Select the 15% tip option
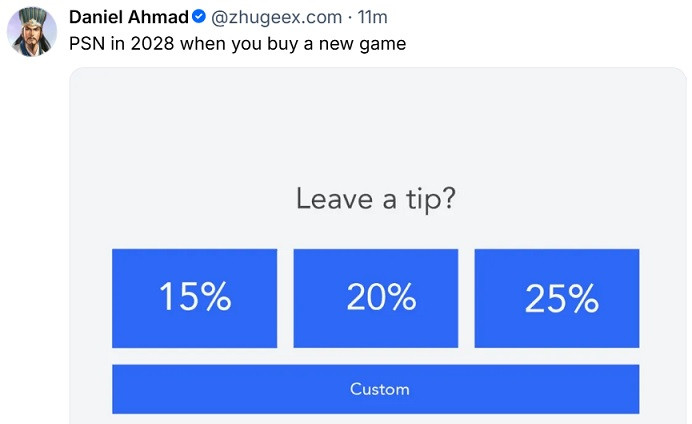Viewport: 692px width, 424px height. (x=195, y=298)
